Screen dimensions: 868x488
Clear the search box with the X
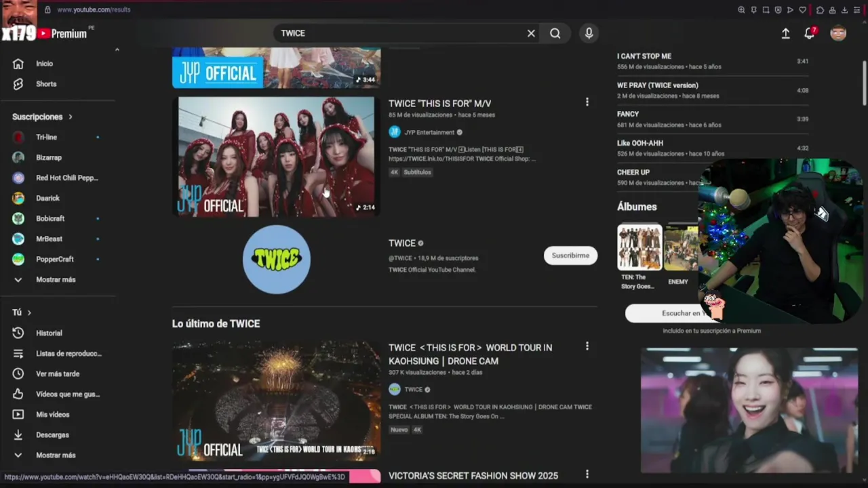531,33
